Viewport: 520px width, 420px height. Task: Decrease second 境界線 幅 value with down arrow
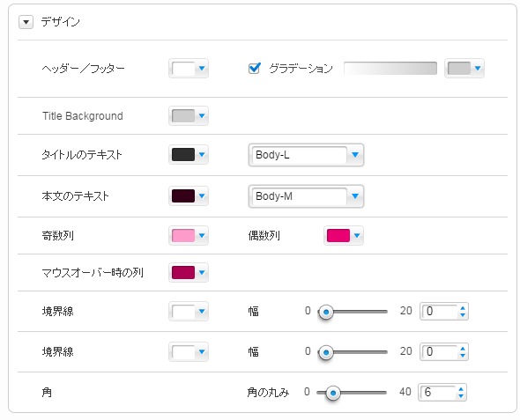pos(463,356)
